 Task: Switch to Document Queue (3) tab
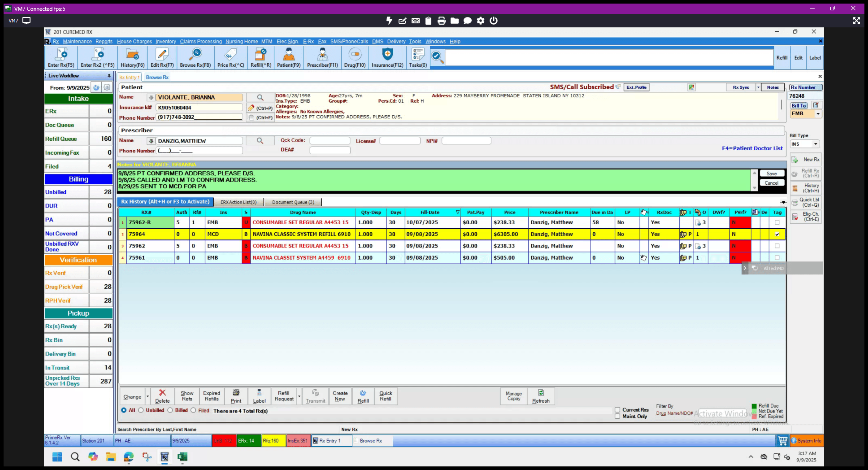click(x=293, y=202)
